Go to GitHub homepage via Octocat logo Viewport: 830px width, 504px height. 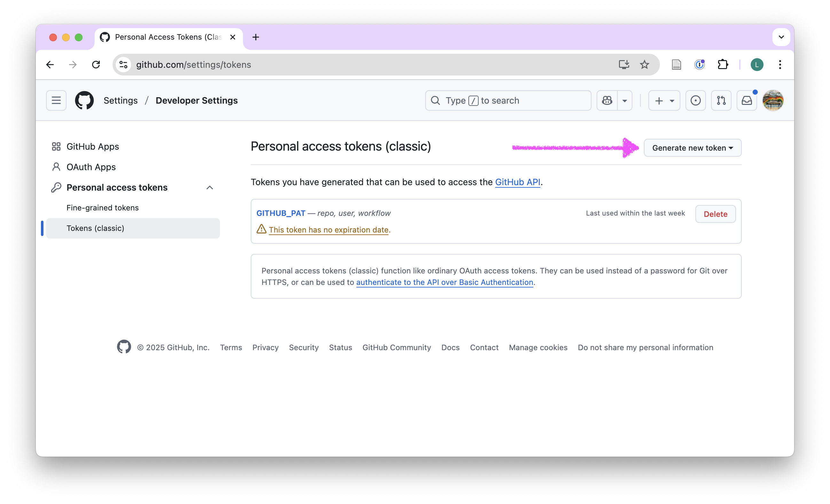[x=84, y=100]
